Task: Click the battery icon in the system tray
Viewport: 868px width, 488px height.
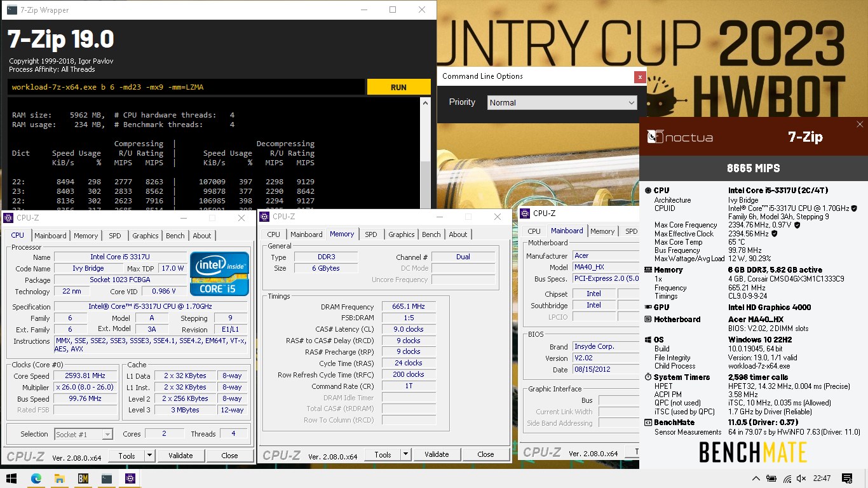Action: [771, 478]
